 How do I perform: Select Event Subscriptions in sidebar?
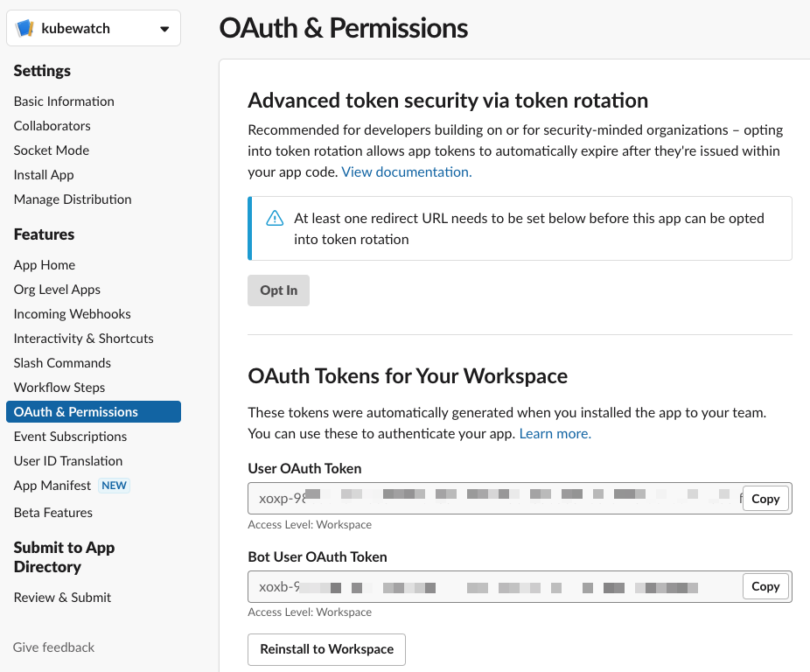(x=70, y=437)
